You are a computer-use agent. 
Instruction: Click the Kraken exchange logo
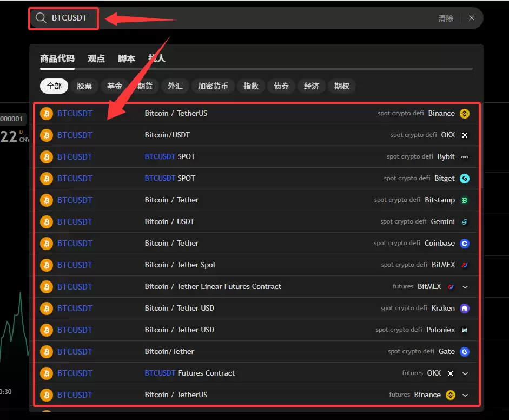465,309
